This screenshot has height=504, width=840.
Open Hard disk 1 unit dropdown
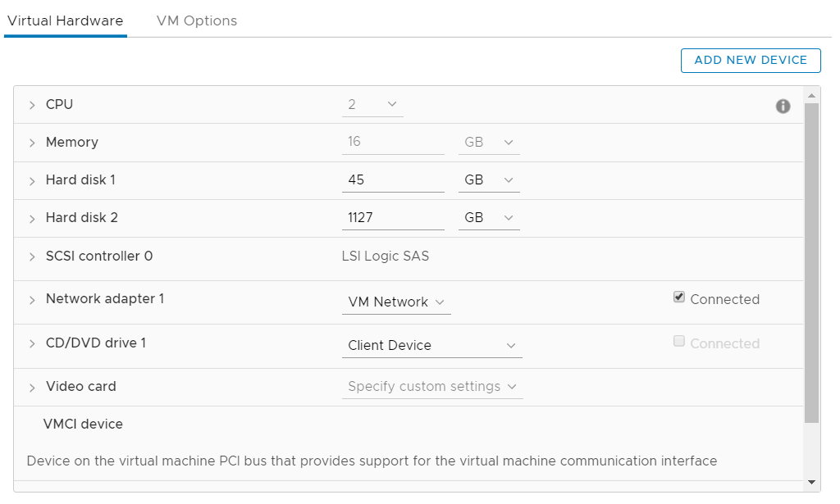pos(489,180)
